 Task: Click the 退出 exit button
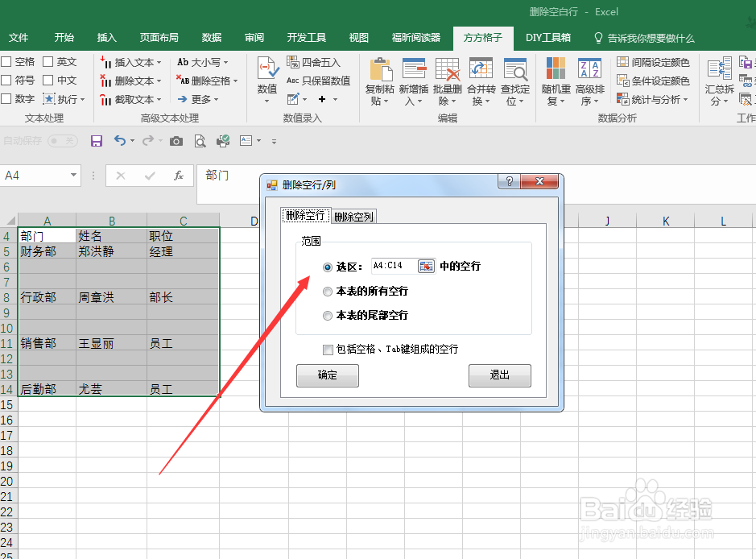click(x=499, y=375)
